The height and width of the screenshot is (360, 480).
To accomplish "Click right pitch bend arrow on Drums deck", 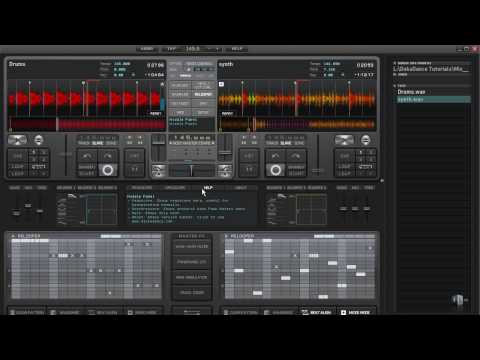I will [x=108, y=156].
